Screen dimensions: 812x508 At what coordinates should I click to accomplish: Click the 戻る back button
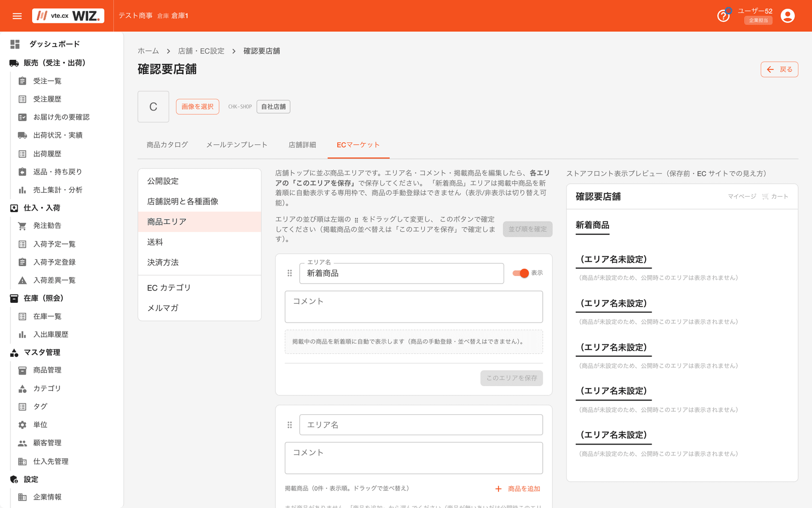click(x=779, y=69)
